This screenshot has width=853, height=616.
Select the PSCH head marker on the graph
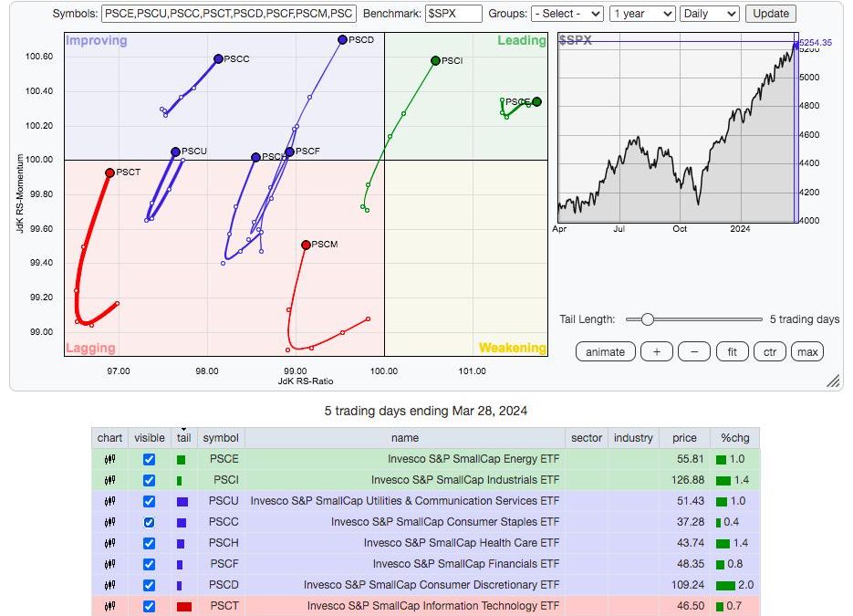coord(255,157)
